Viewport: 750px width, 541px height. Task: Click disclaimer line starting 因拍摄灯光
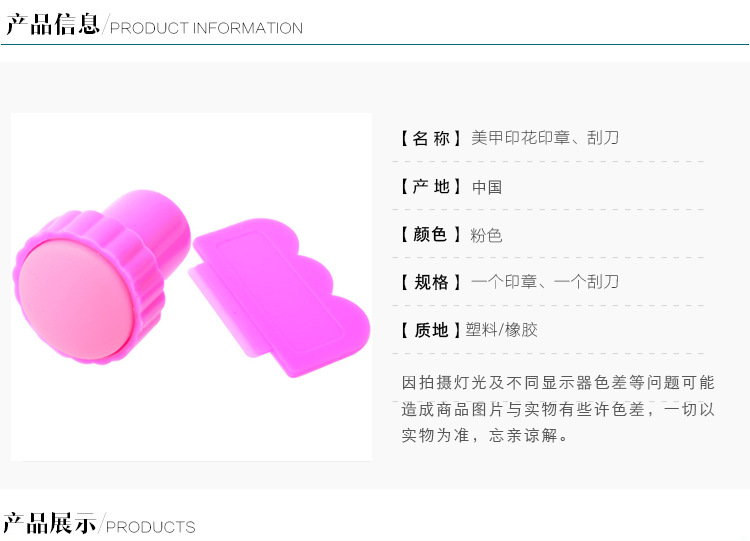(x=558, y=383)
